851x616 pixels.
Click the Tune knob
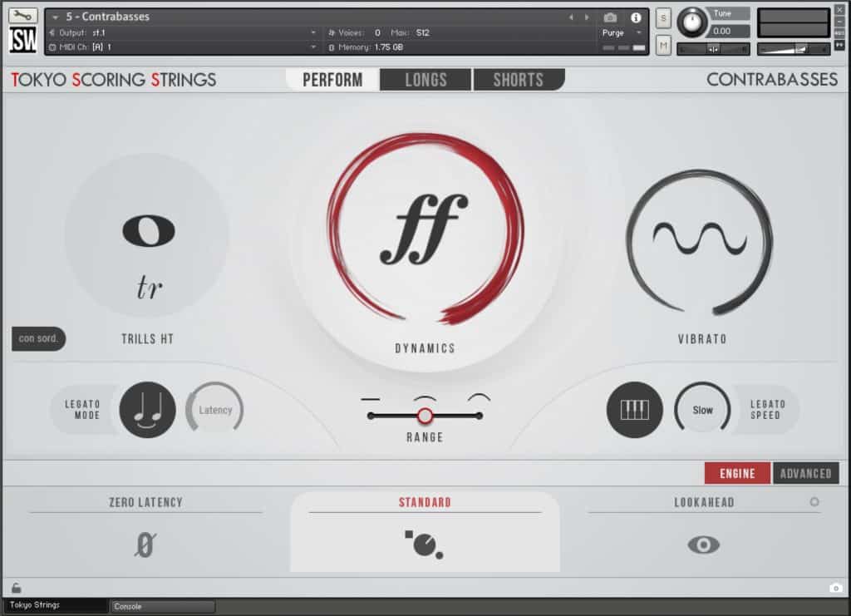click(692, 22)
